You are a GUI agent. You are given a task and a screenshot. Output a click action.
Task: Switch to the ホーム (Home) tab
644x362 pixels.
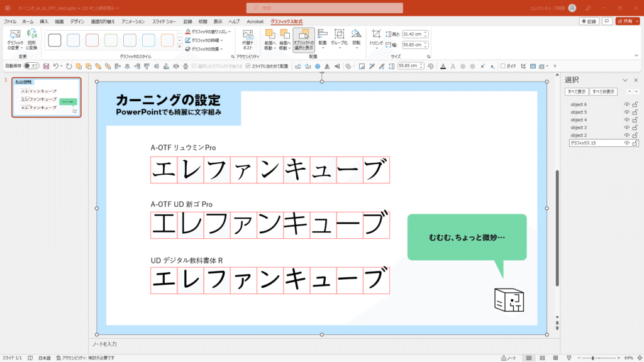click(x=28, y=21)
